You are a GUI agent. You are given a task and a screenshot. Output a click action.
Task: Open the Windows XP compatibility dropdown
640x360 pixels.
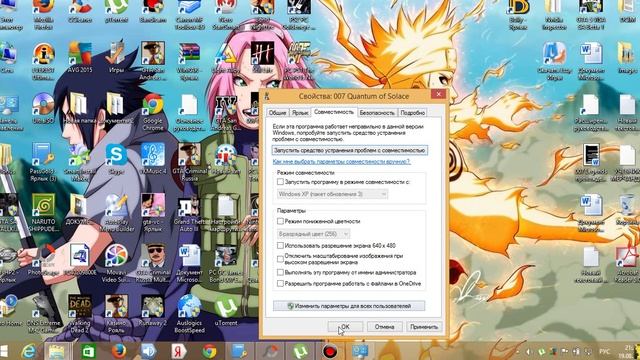tap(332, 194)
